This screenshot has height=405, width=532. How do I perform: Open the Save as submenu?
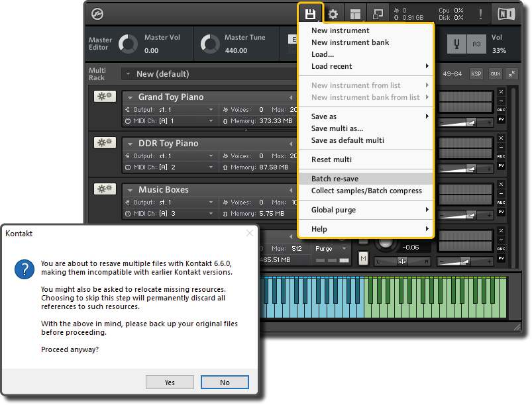[x=366, y=116]
